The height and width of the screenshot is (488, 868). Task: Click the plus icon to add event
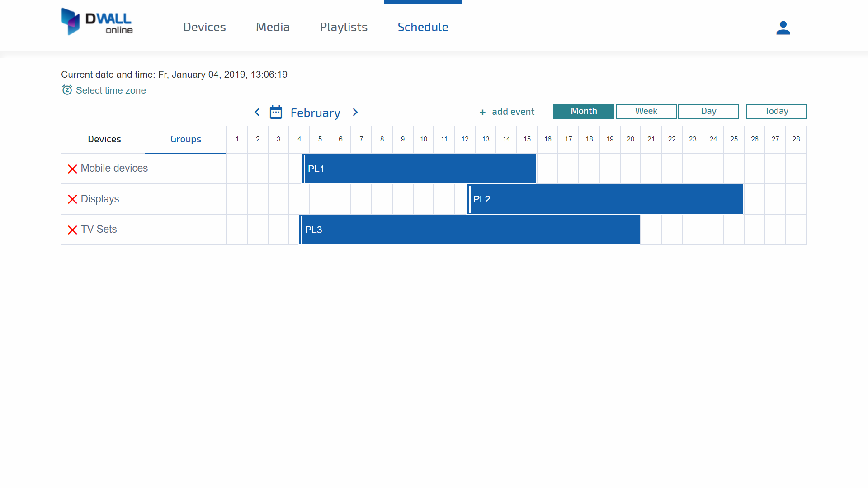482,112
